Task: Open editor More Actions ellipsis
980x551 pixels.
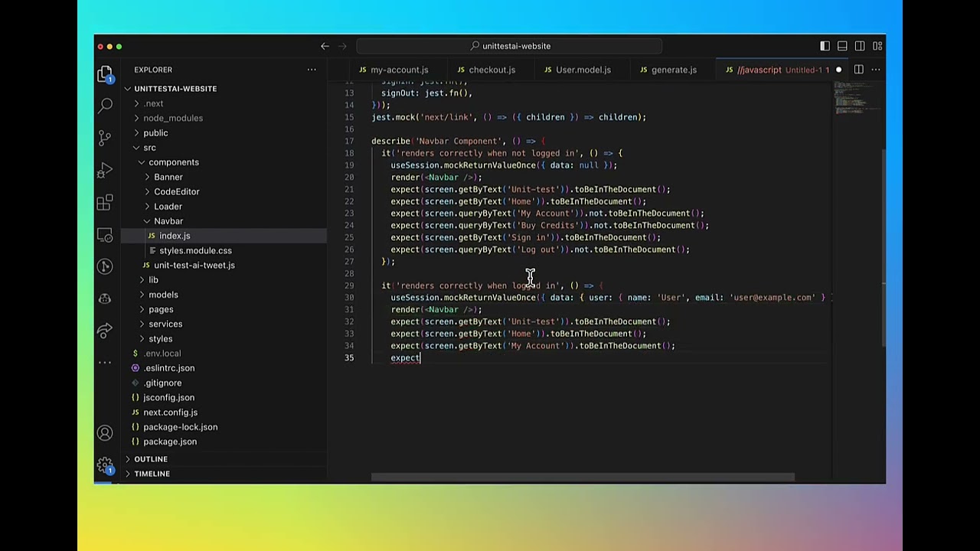Action: [876, 70]
